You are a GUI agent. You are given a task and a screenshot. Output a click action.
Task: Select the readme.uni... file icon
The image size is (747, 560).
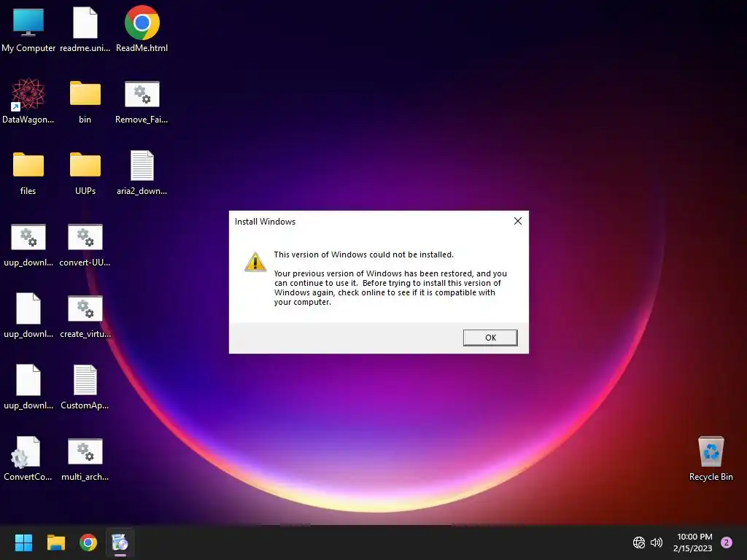click(x=85, y=29)
